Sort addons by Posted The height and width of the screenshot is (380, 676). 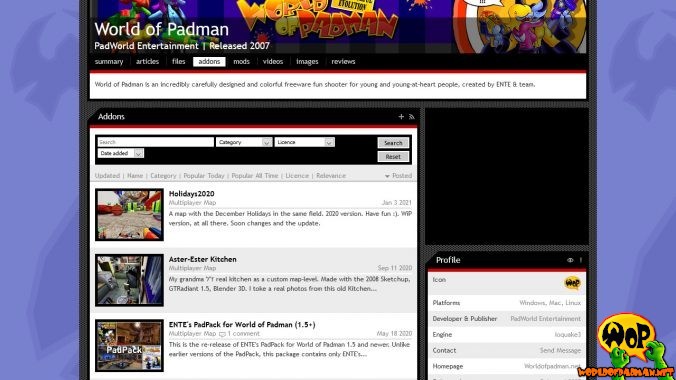pyautogui.click(x=402, y=176)
